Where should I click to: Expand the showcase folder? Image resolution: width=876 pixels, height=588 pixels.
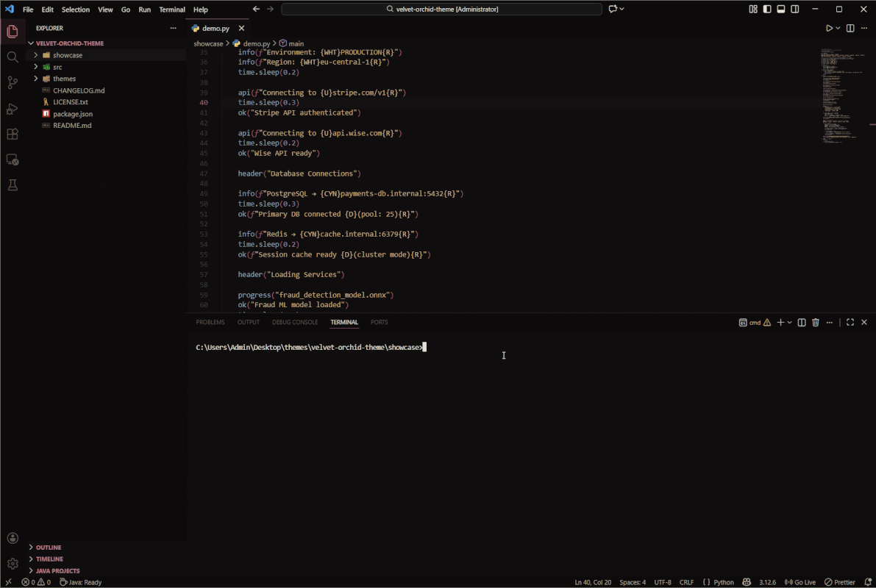106,54
